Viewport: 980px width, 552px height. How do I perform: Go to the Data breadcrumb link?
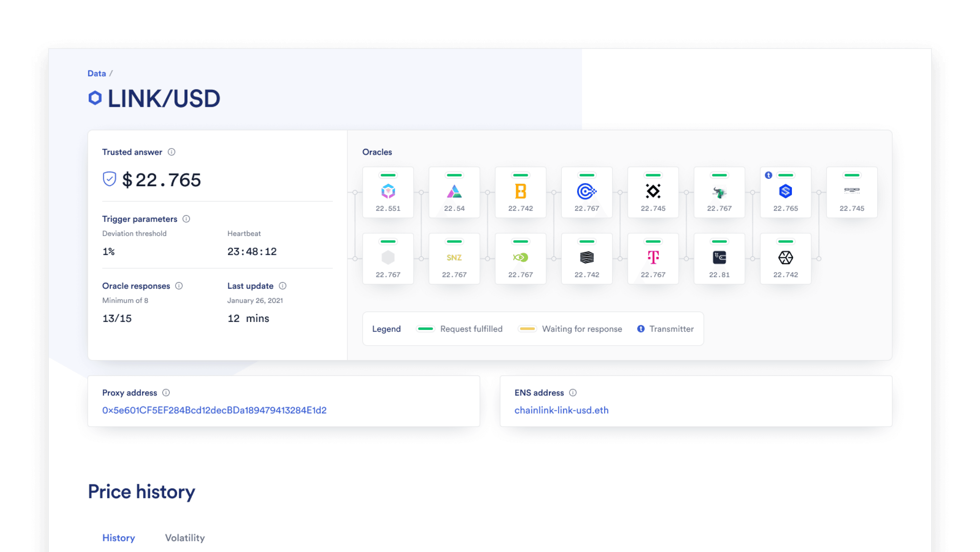click(x=97, y=73)
